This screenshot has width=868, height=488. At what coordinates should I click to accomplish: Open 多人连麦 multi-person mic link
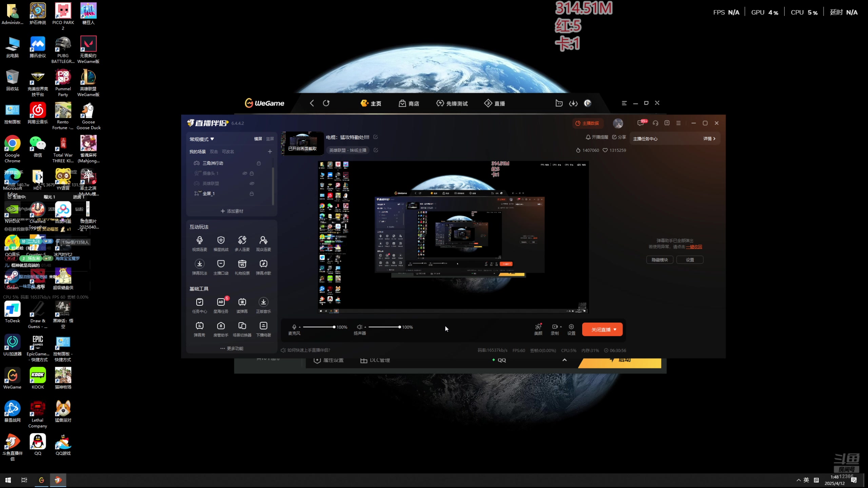pyautogui.click(x=242, y=243)
